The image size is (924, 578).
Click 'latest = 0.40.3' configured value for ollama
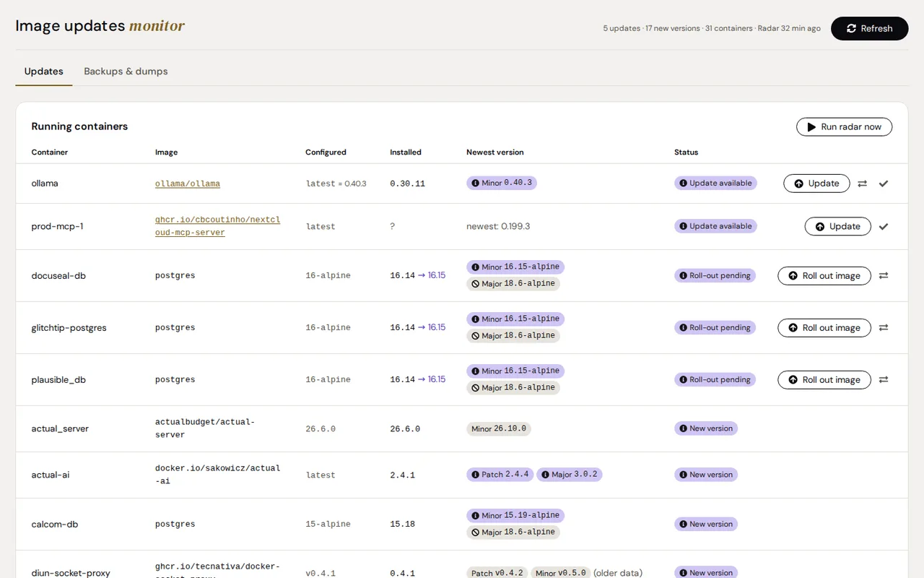tap(336, 184)
